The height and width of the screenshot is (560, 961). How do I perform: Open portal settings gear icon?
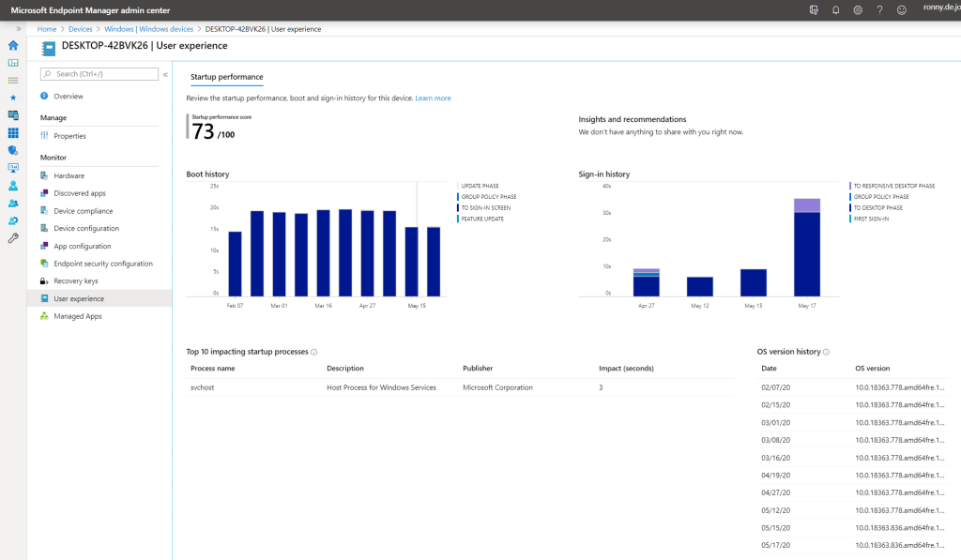858,10
